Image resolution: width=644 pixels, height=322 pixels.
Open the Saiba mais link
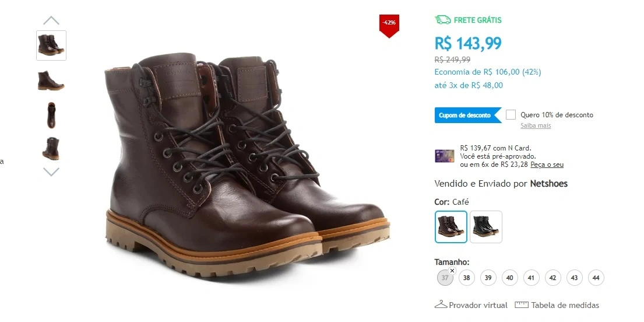tap(536, 126)
